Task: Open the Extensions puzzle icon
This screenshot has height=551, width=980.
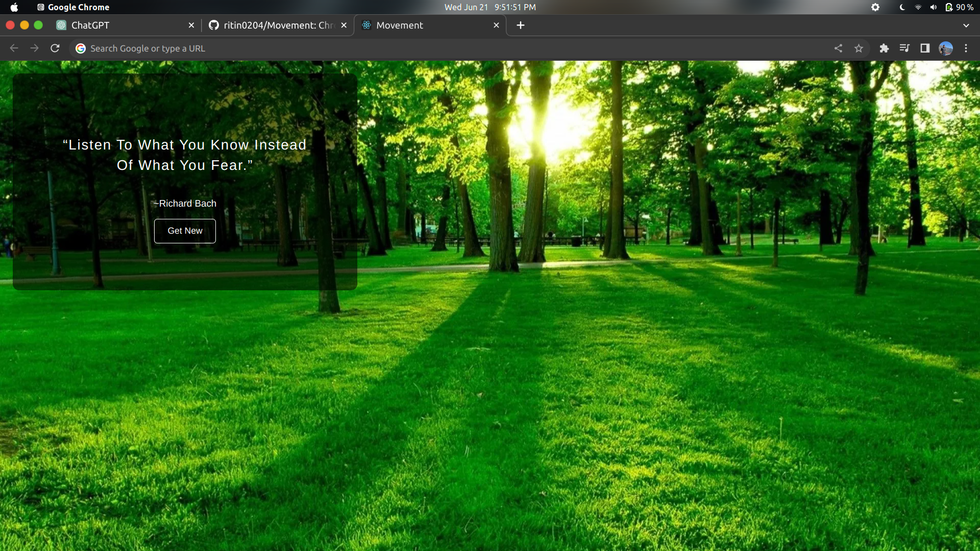Action: [884, 48]
